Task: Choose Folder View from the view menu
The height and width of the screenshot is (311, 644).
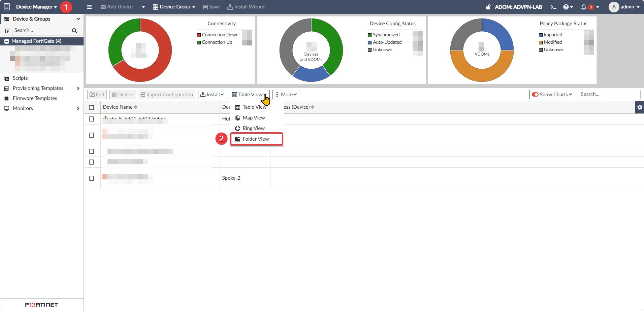Action: (257, 139)
